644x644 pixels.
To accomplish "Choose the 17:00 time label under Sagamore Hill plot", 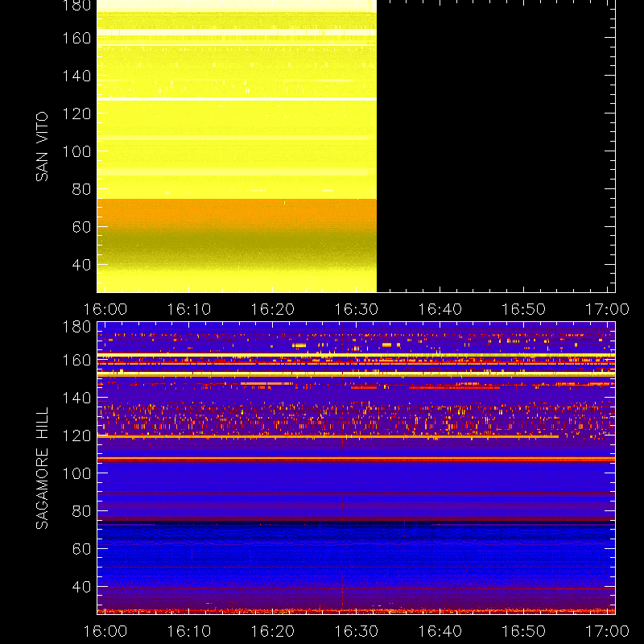I will pos(607,631).
